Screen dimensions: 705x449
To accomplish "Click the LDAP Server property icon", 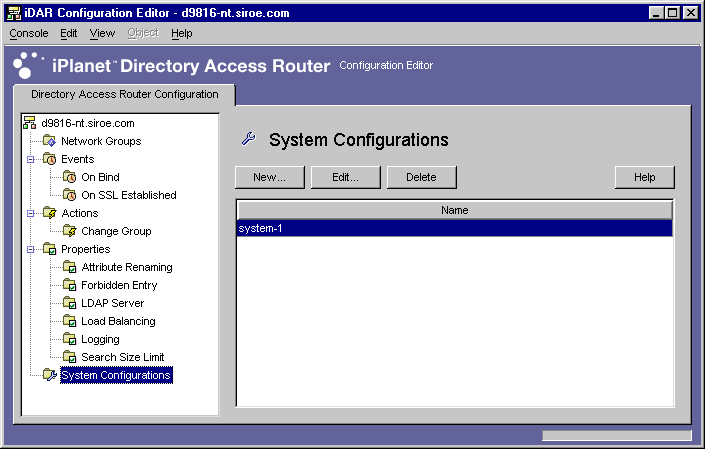I will pos(69,302).
